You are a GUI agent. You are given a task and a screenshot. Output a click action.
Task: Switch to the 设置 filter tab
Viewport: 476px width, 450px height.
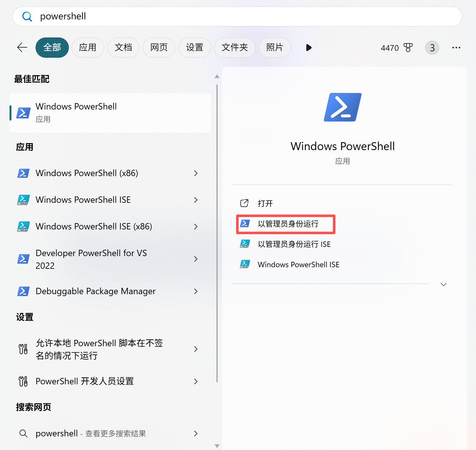pos(195,48)
